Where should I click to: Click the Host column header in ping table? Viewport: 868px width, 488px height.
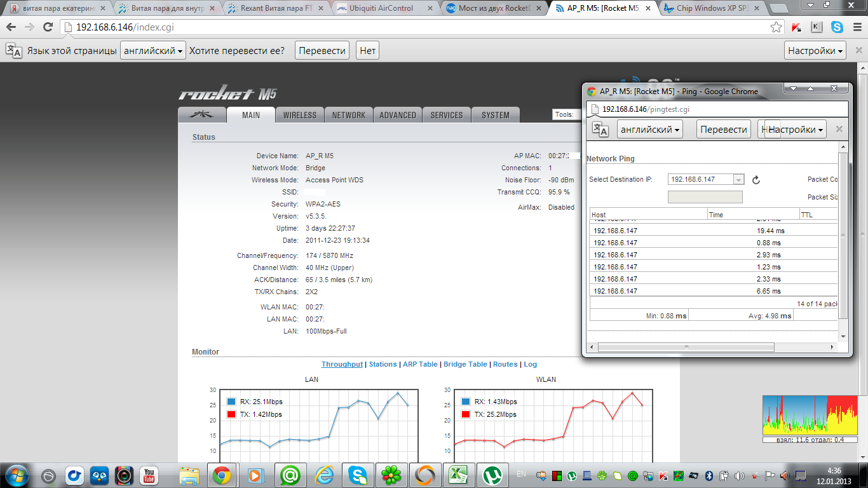[649, 215]
